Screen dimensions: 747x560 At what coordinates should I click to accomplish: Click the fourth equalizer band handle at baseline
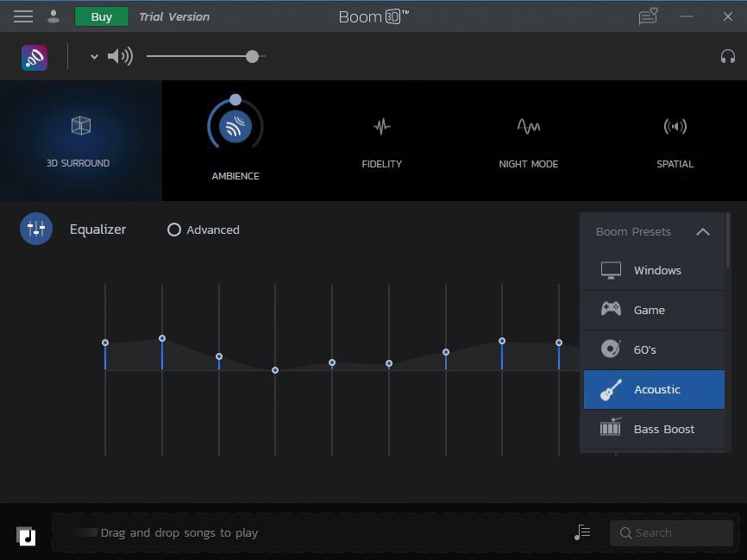tap(275, 370)
